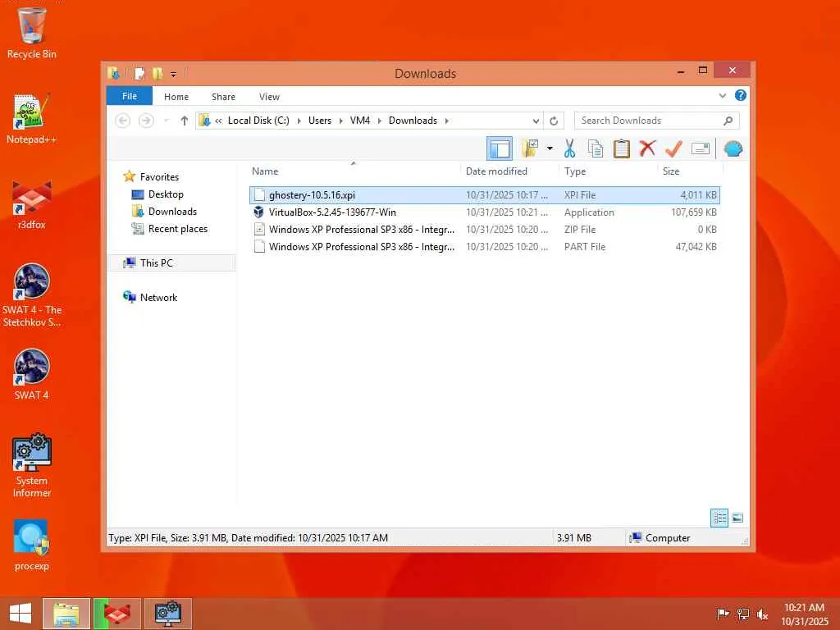The height and width of the screenshot is (630, 840).
Task: Select the Windows XP PART File row
Action: coord(484,246)
